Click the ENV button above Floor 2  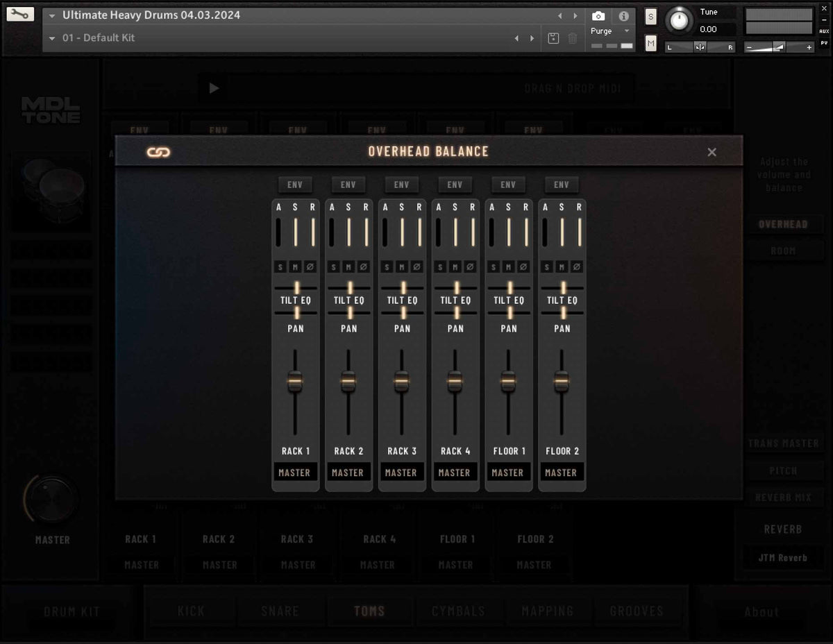[562, 185]
